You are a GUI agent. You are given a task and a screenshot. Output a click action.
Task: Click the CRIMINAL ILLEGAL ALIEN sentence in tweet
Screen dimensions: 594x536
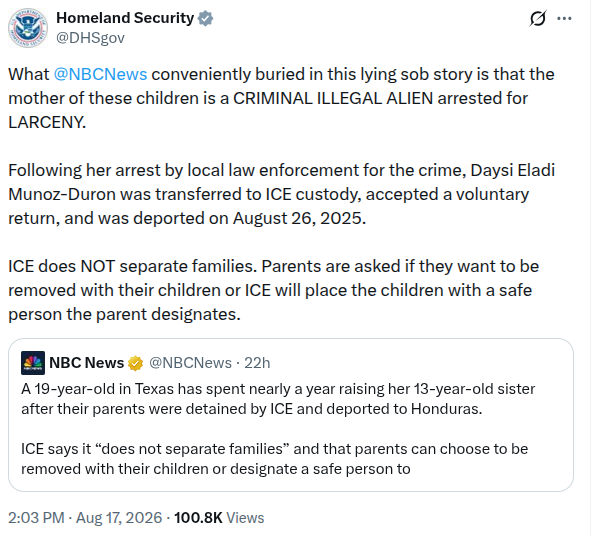click(x=281, y=98)
